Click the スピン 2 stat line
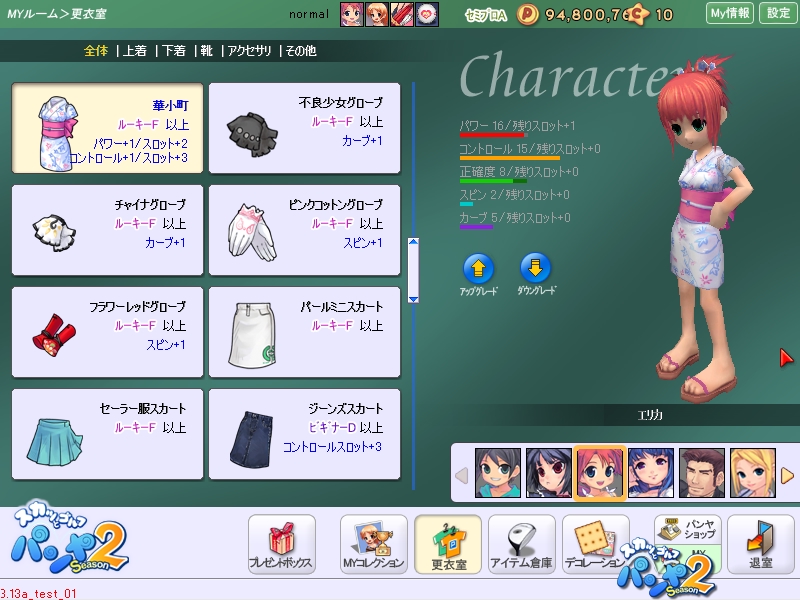This screenshot has height=600, width=800. 514,195
